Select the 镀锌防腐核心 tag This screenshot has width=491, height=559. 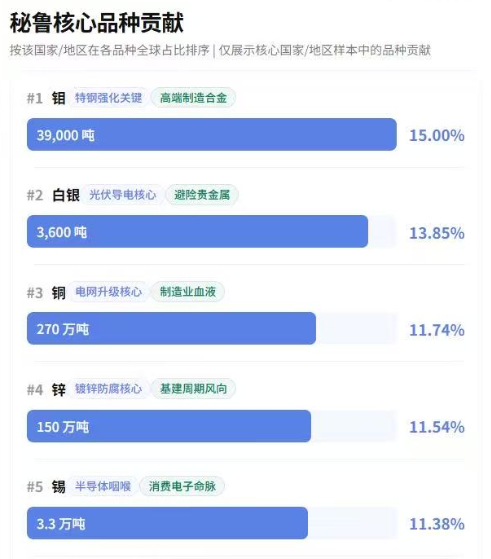click(108, 389)
